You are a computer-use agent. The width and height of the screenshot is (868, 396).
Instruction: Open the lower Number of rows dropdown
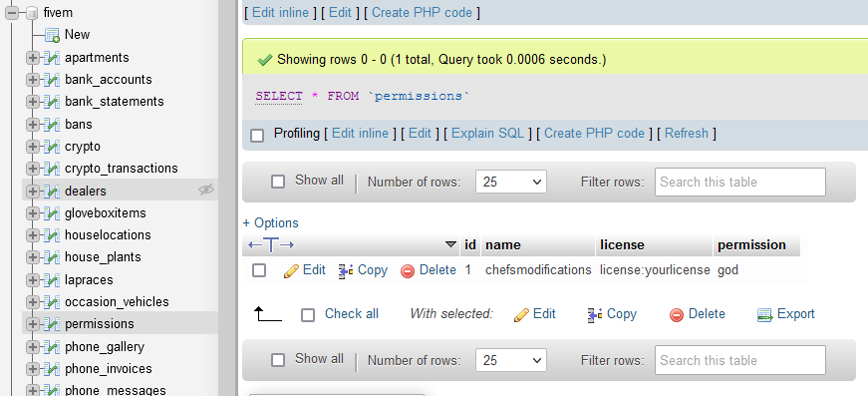coord(511,360)
